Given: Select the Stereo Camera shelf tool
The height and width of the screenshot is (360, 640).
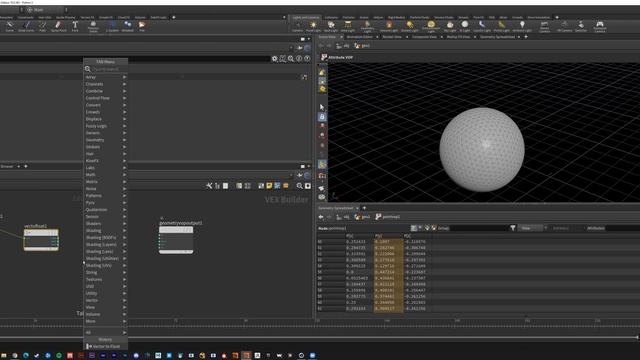Looking at the screenshot, I should point(544,27).
